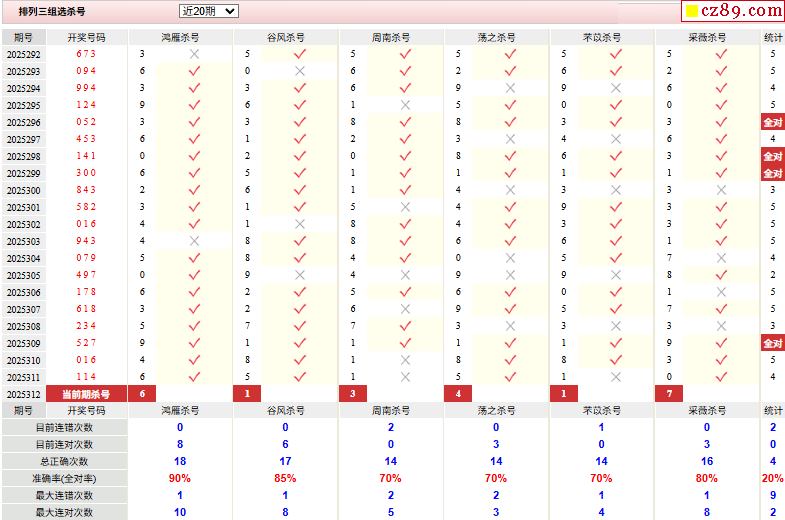Click the grey cross for 周南杀号 in row 2025295

click(x=405, y=105)
